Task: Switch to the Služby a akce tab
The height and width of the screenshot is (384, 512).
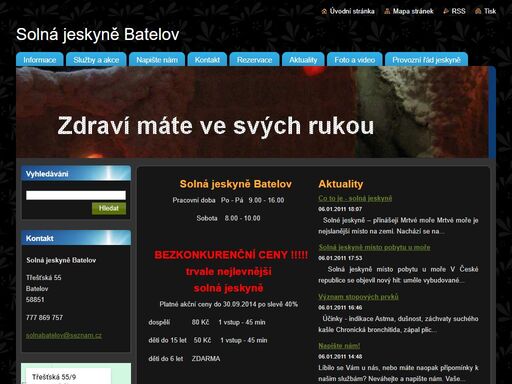Action: [96, 60]
